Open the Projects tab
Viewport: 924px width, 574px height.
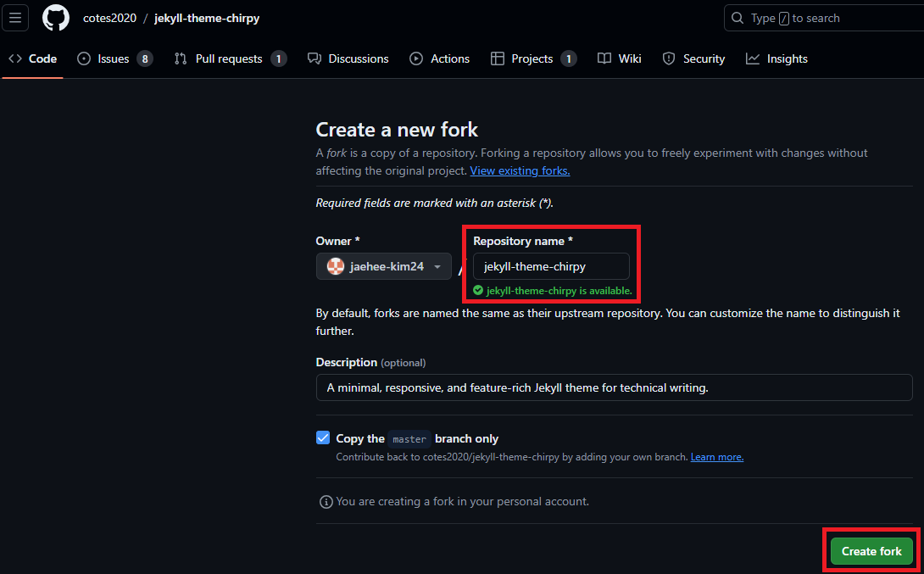point(533,59)
